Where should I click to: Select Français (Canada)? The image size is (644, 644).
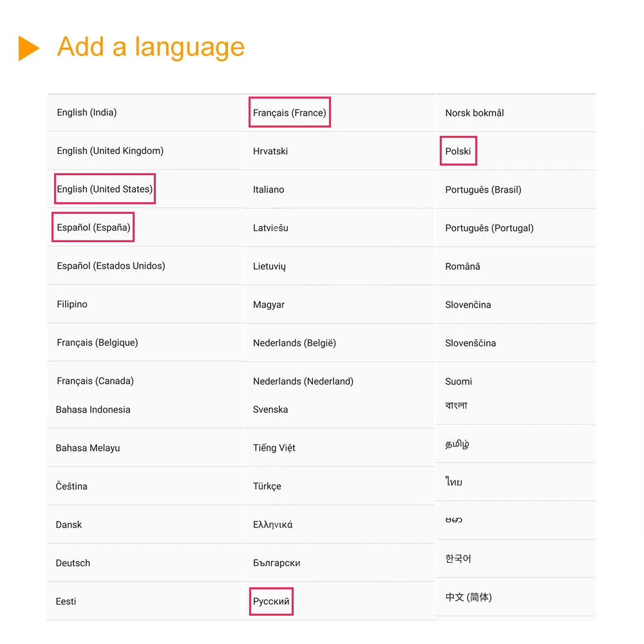pyautogui.click(x=95, y=381)
